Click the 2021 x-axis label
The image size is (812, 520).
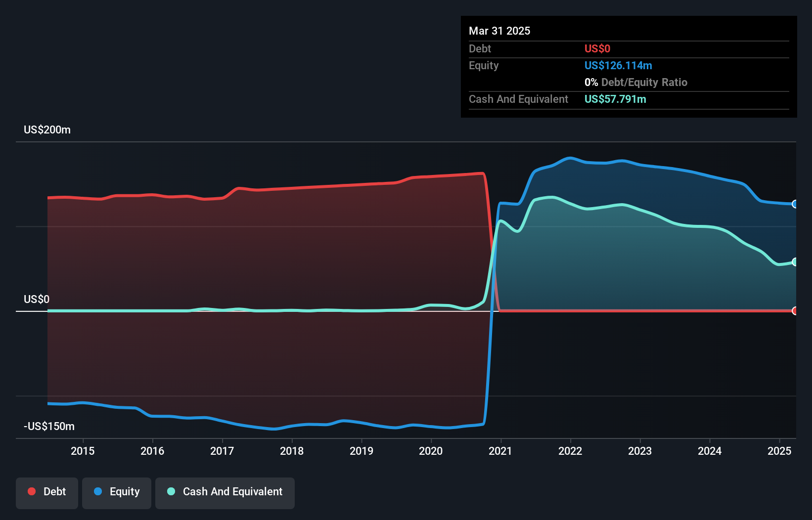tap(500, 451)
